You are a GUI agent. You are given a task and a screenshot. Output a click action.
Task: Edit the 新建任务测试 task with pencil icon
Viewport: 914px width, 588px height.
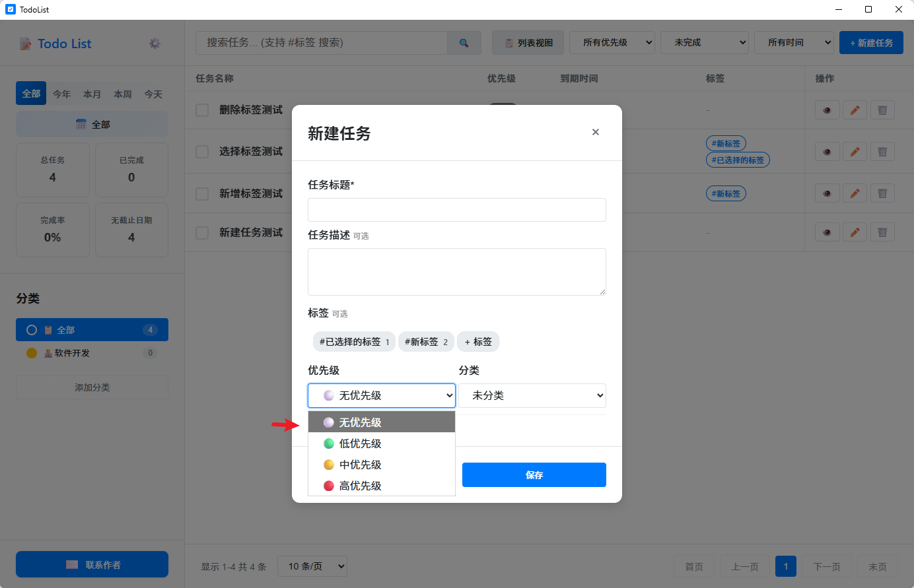(855, 232)
